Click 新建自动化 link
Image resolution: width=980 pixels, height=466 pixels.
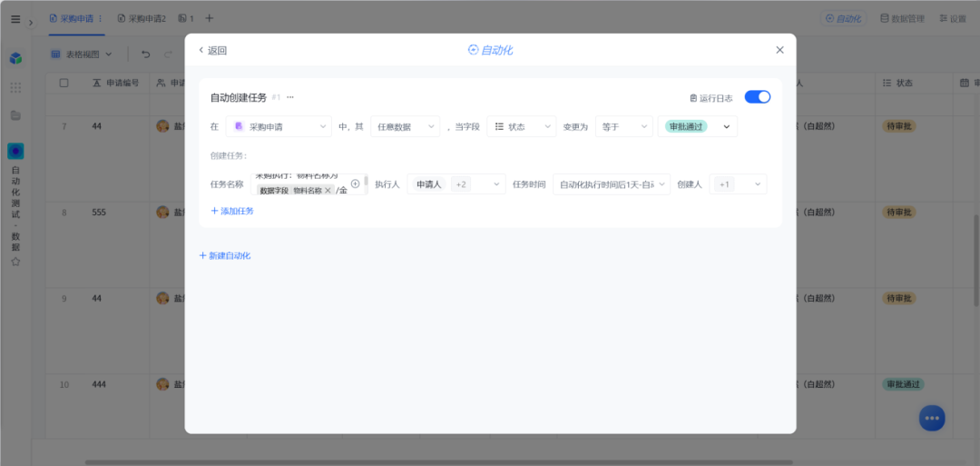[x=225, y=256]
